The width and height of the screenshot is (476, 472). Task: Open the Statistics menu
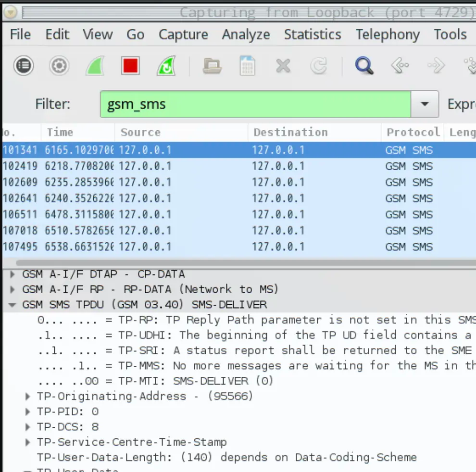(313, 34)
